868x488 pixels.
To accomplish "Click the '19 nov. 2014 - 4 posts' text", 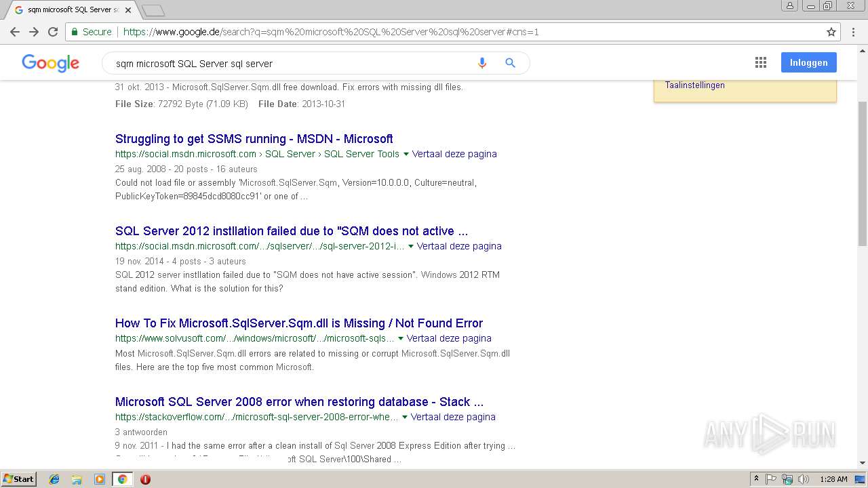I will [180, 261].
